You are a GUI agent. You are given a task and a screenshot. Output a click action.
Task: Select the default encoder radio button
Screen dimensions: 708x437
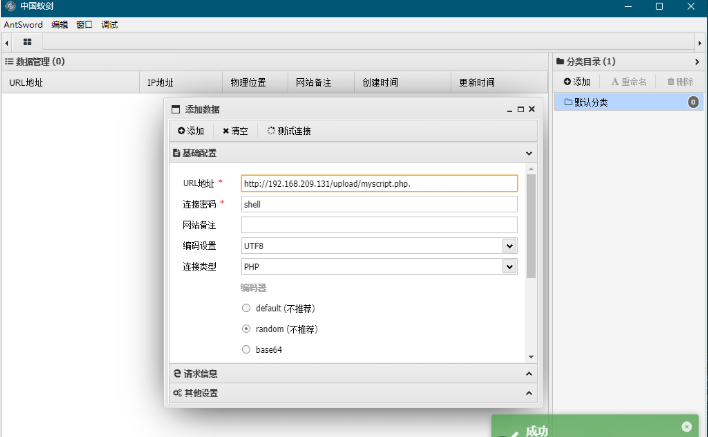coord(246,308)
